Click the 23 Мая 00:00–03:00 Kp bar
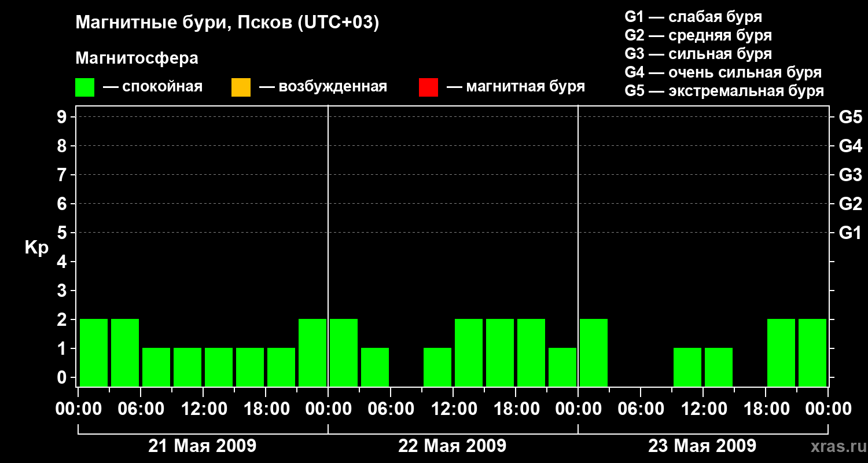The image size is (868, 463). [x=594, y=352]
